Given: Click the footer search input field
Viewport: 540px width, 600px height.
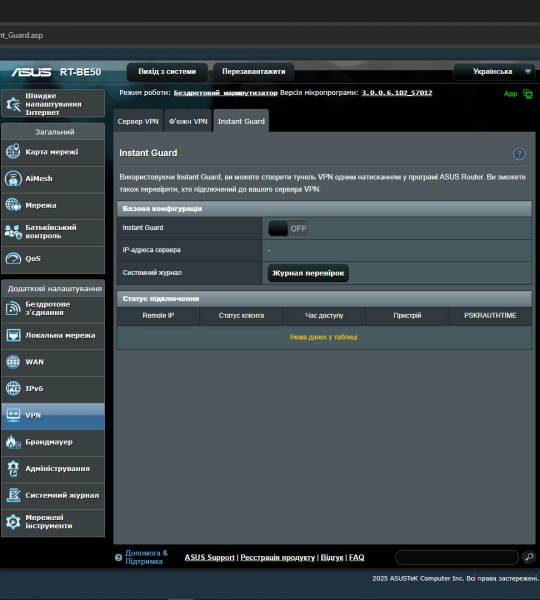Looking at the screenshot, I should 457,557.
